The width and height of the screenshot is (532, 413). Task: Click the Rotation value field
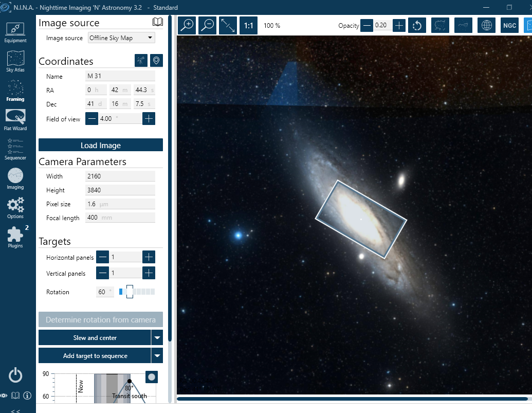pos(105,292)
